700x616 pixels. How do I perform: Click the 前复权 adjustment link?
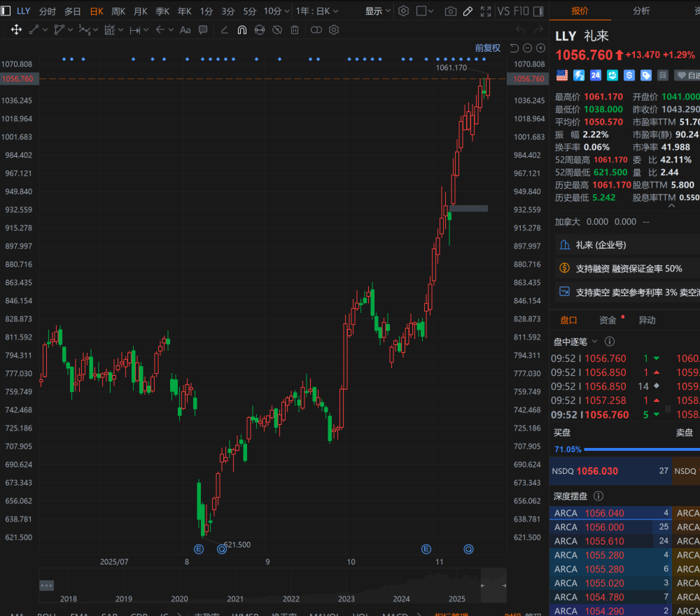coord(487,48)
